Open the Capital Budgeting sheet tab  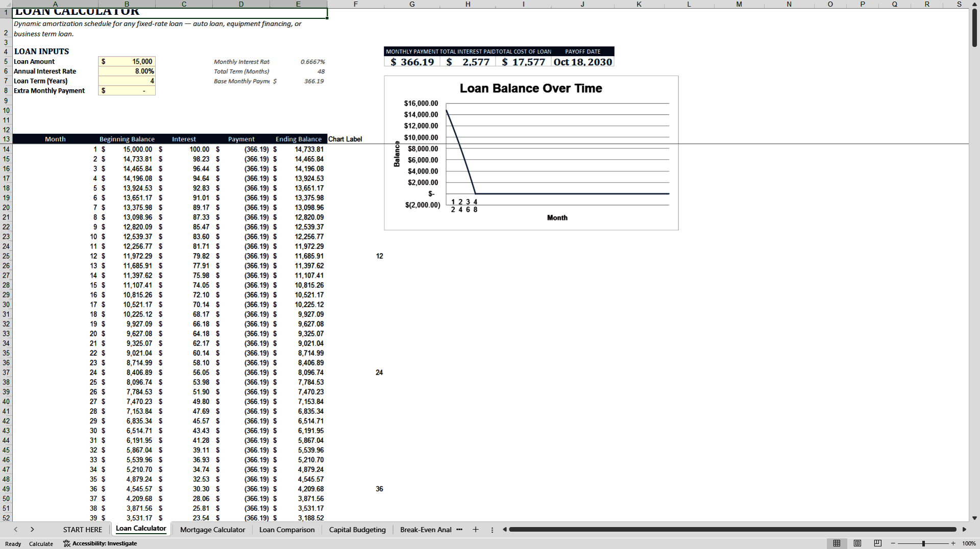[x=357, y=530]
